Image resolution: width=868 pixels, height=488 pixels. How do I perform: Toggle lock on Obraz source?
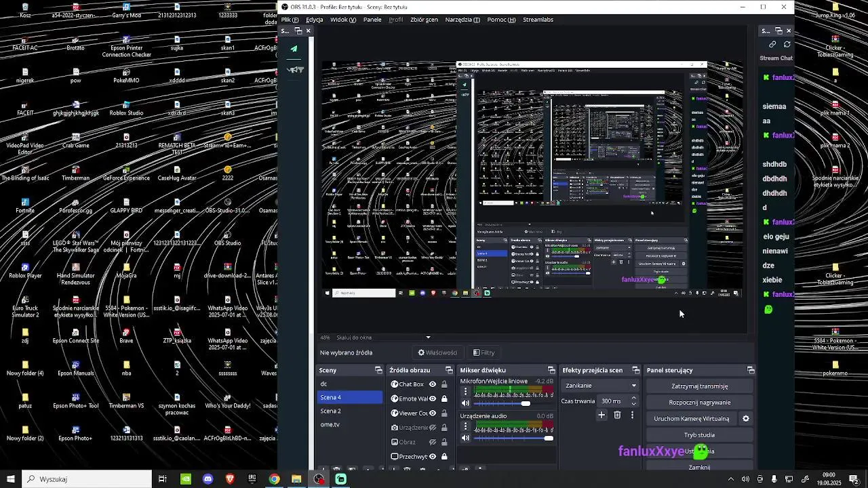(444, 442)
